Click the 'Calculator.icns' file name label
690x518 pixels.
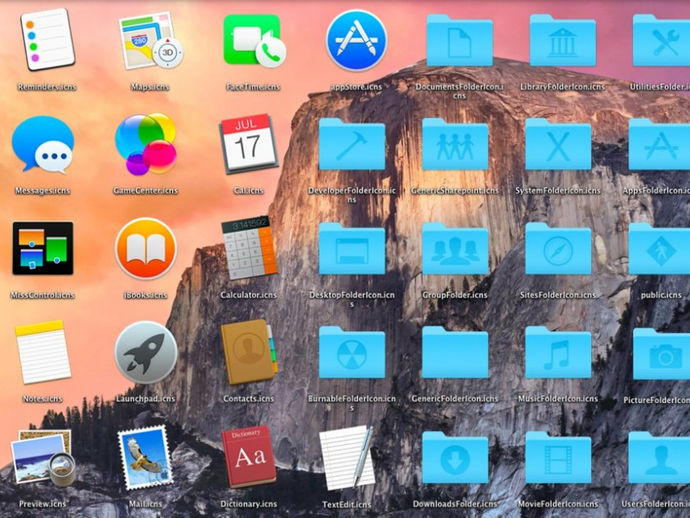coord(249,295)
